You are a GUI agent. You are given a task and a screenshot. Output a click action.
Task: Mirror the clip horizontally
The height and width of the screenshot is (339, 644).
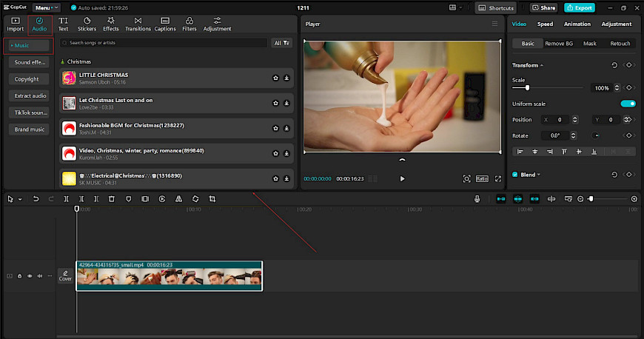[178, 199]
